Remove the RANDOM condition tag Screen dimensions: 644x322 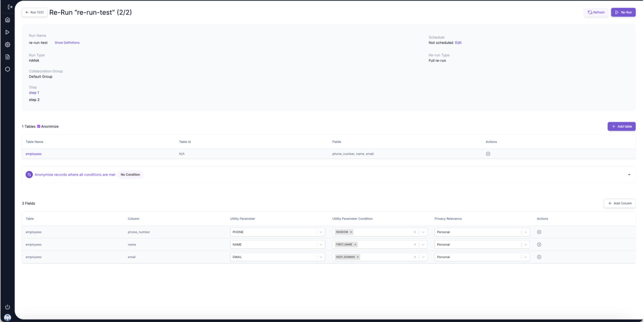pos(351,232)
